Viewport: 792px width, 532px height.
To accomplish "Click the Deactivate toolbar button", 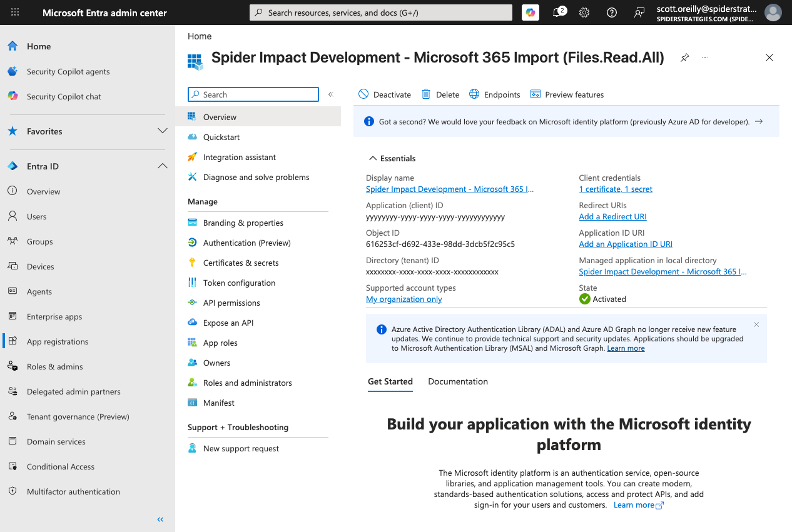I will pos(385,94).
